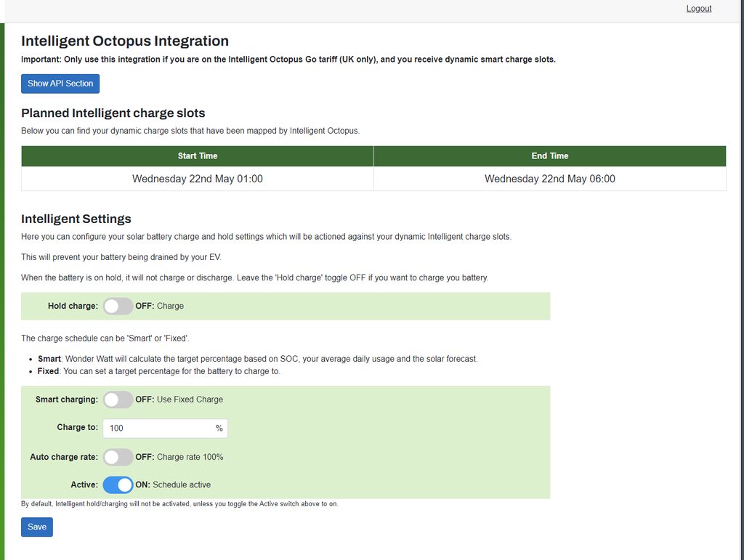Click the 'Hold charge:' label
Image resolution: width=744 pixels, height=560 pixels.
pyautogui.click(x=73, y=306)
